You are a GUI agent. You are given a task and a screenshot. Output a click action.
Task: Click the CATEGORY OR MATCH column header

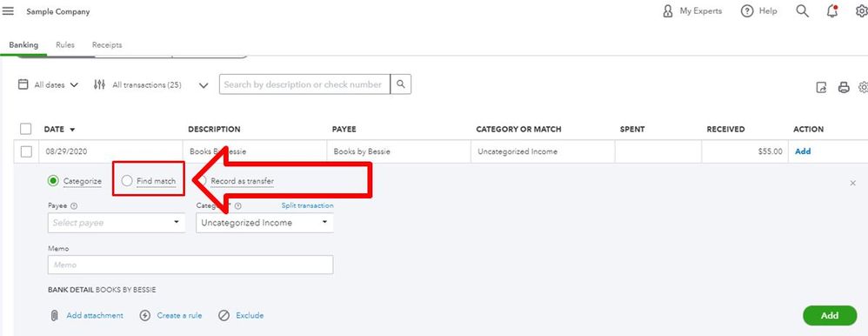coord(518,129)
